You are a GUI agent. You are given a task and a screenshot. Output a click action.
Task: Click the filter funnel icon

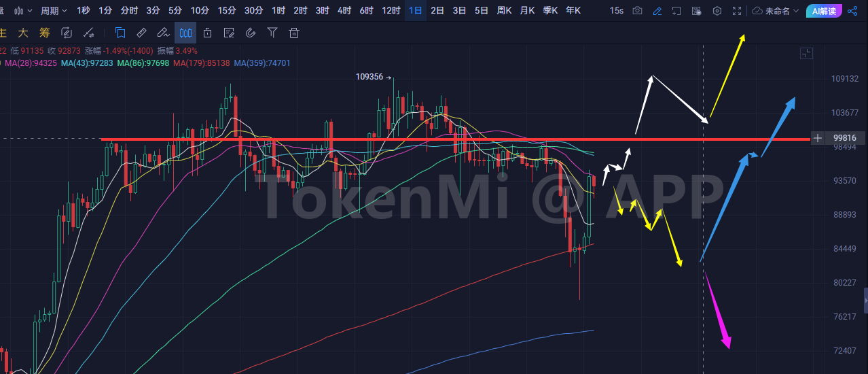[272, 33]
